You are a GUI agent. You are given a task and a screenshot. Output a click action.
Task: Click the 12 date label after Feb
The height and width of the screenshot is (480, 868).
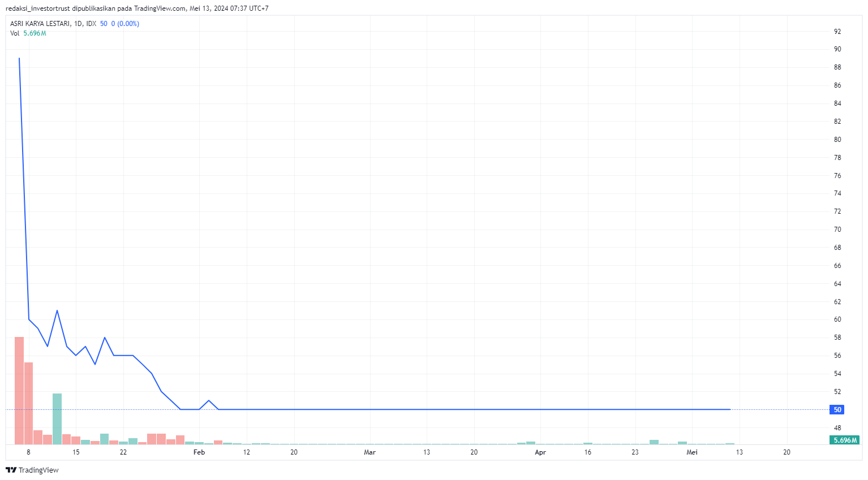(247, 452)
